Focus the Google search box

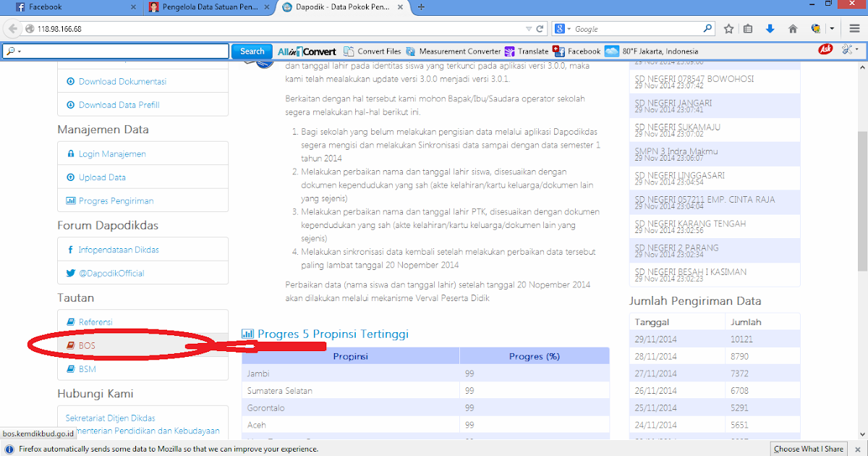tap(633, 29)
